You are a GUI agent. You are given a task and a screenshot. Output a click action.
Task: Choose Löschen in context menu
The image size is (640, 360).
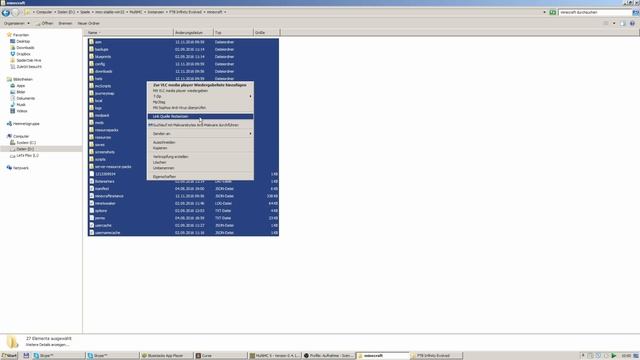click(200, 162)
